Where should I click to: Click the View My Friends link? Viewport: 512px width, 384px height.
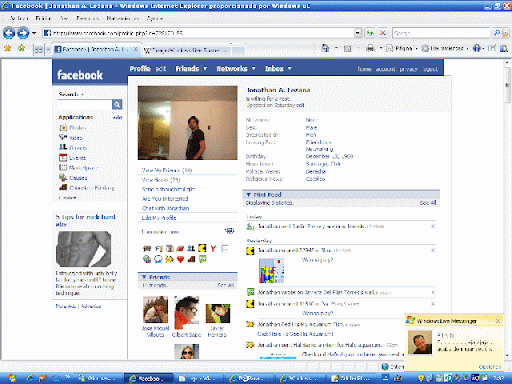point(167,170)
